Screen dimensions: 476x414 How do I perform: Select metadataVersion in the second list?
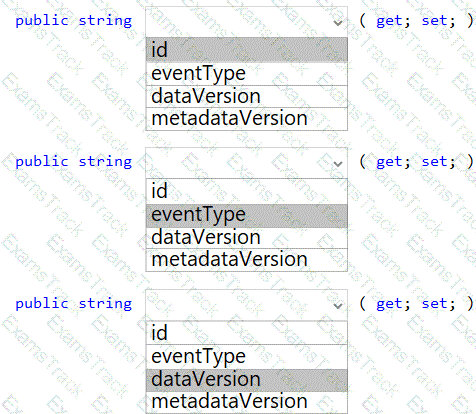click(x=247, y=260)
